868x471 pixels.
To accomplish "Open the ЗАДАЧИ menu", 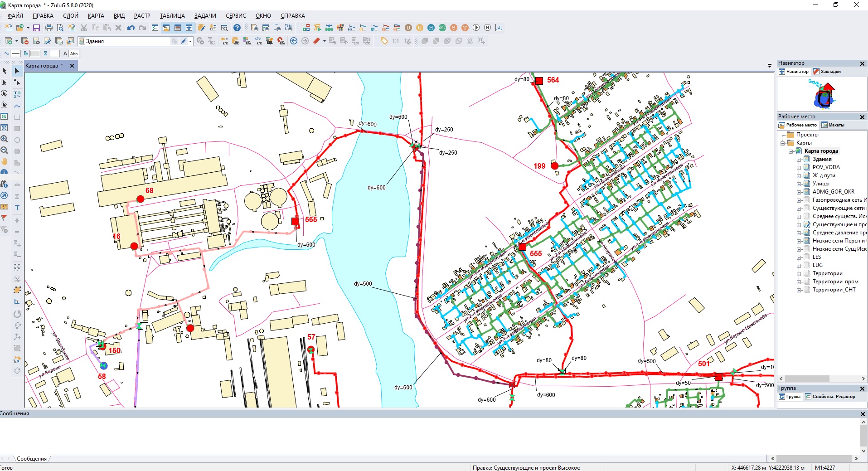I will tap(205, 15).
